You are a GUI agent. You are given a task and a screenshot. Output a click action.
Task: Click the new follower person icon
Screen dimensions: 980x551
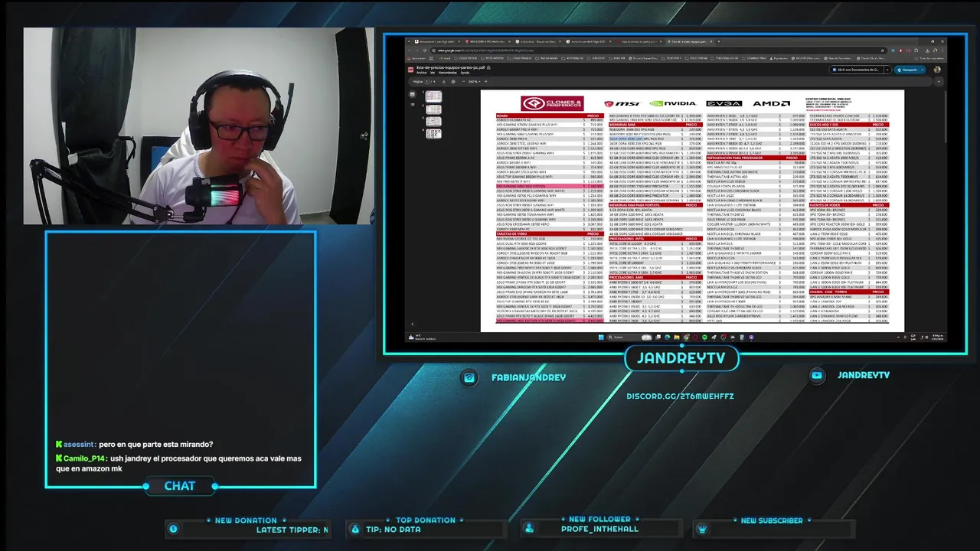tap(529, 529)
